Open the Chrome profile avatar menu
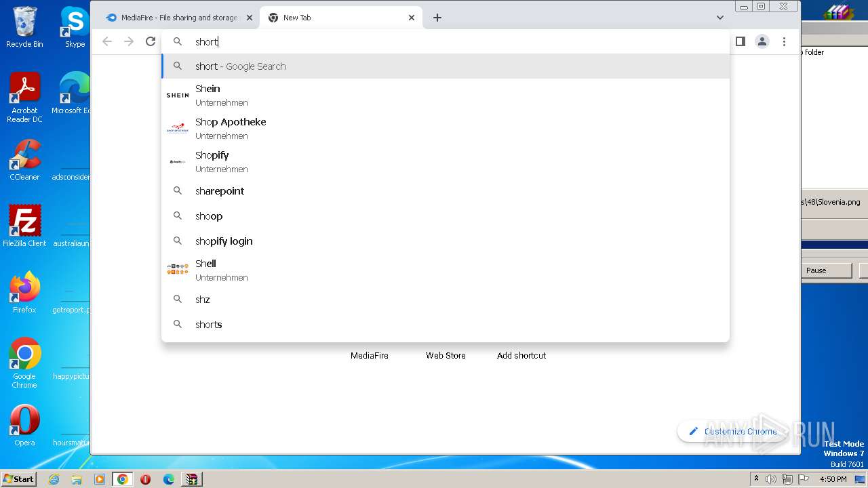Image resolution: width=868 pixels, height=488 pixels. pos(762,41)
